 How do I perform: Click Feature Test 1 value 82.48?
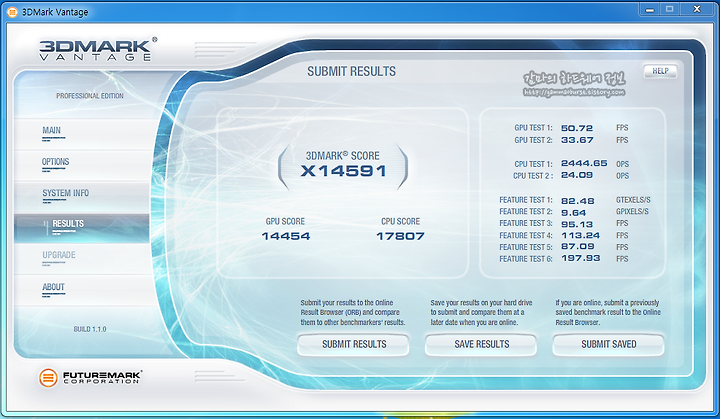pyautogui.click(x=578, y=201)
